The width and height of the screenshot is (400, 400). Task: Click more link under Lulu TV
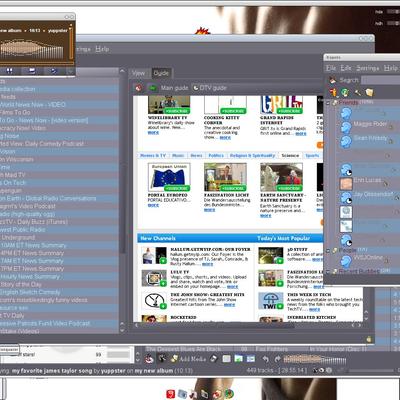point(232,287)
